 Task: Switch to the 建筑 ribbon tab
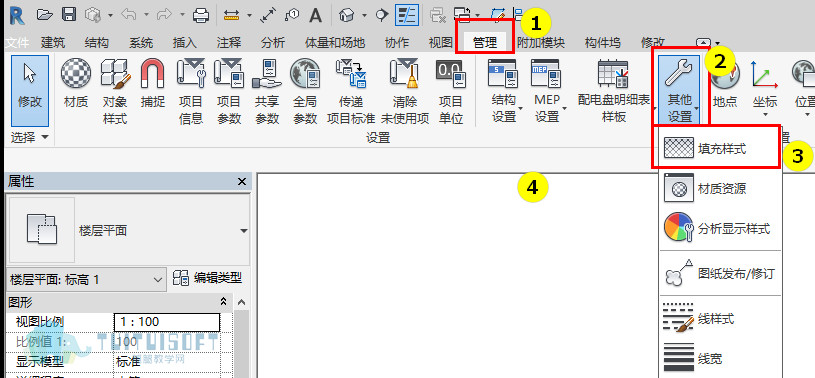pyautogui.click(x=53, y=43)
